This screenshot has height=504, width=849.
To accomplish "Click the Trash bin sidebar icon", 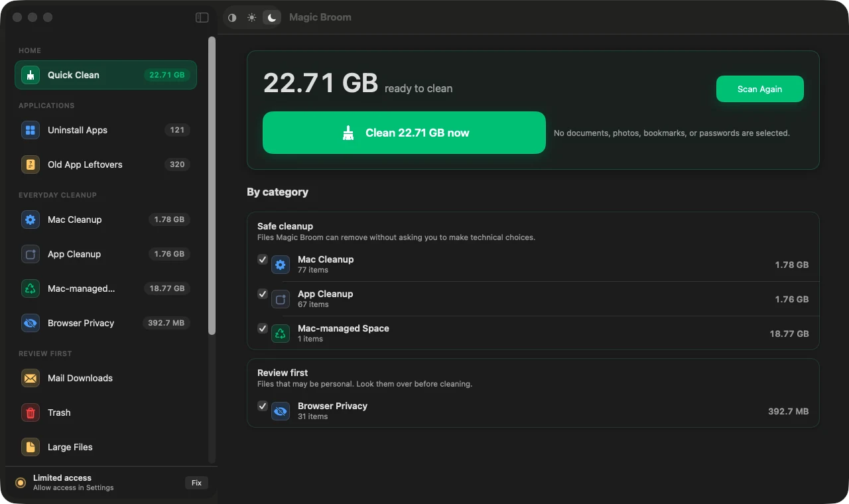I will click(x=31, y=412).
